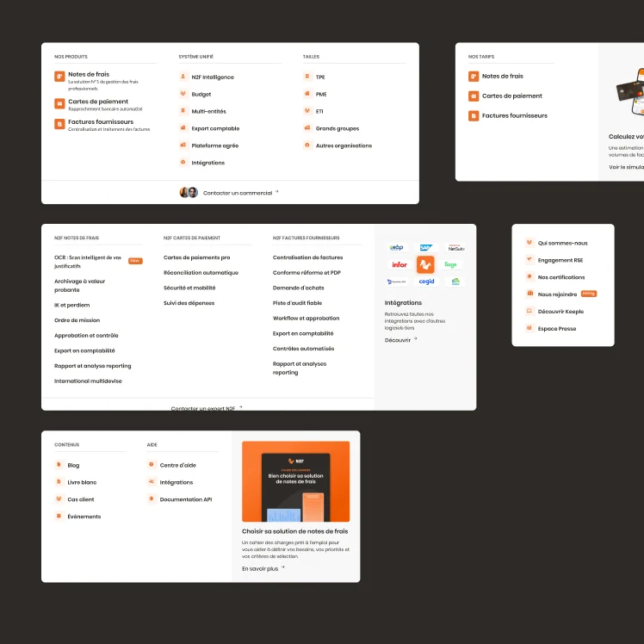Open Contacter un expert N2F link
644x644 pixels.
(x=207, y=408)
